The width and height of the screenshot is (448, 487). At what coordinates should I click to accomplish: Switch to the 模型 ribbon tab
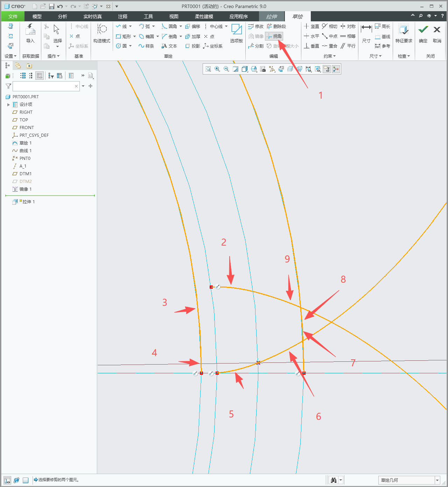click(37, 16)
